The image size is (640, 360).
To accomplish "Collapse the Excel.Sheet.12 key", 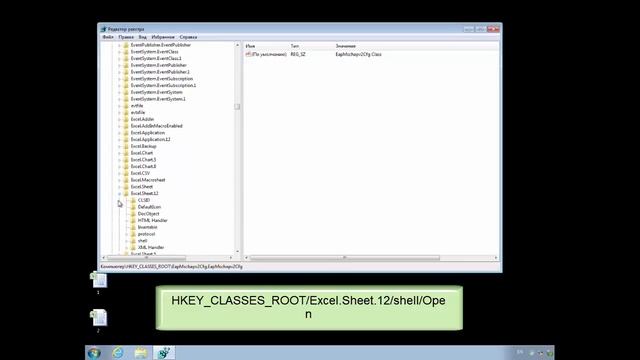I will [120, 193].
